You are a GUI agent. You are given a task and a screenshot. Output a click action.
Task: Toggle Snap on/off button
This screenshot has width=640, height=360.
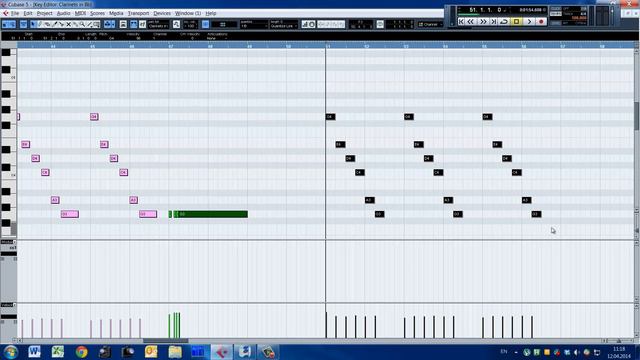point(205,24)
